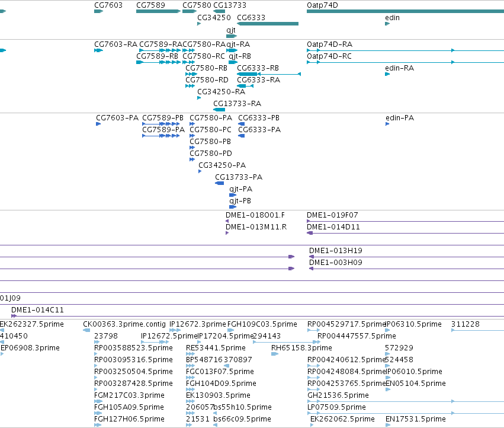Image resolution: width=504 pixels, height=428 pixels.
Task: Select EST FGH109C03.5prime label
Action: (262, 324)
